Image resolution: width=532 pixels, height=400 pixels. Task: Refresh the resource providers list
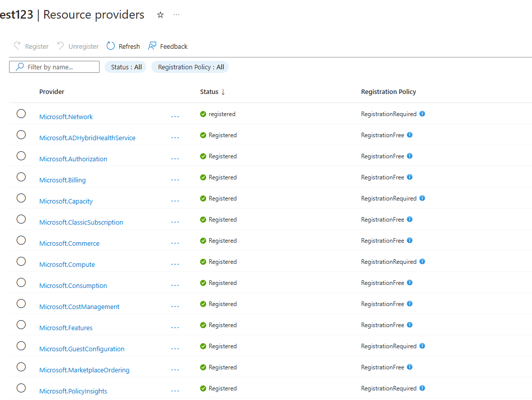123,46
